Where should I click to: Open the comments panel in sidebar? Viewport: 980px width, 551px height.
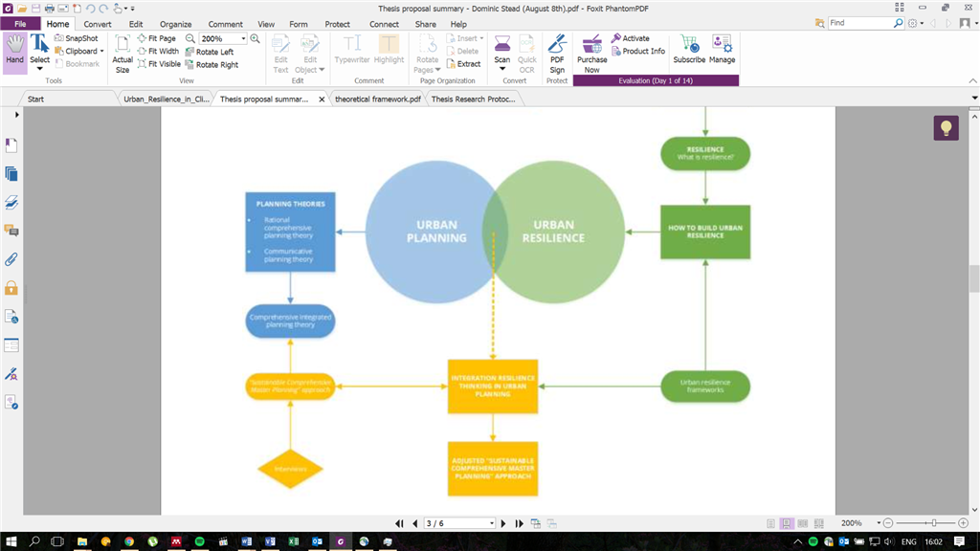11,231
